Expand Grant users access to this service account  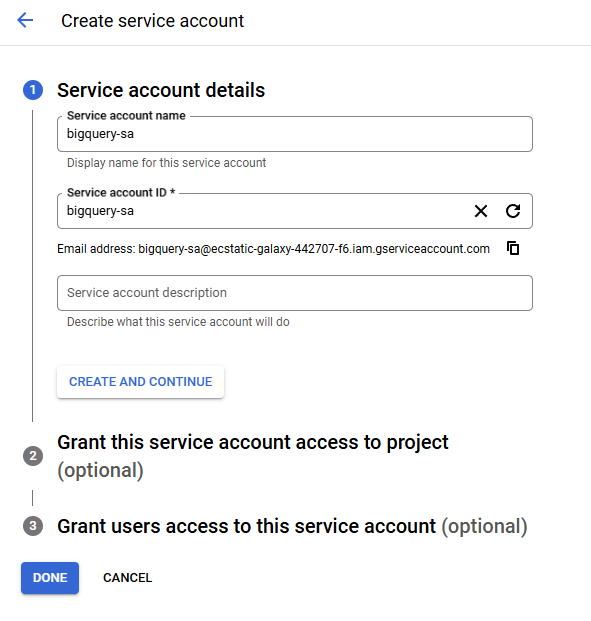[x=292, y=526]
